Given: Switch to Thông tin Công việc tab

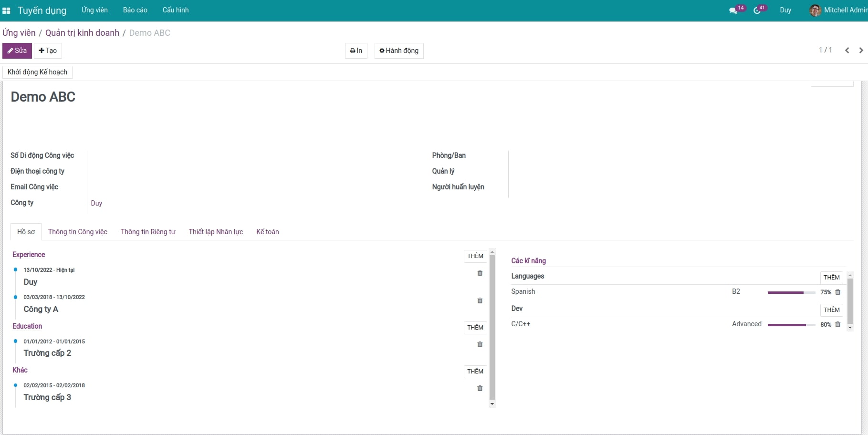Looking at the screenshot, I should coord(77,232).
